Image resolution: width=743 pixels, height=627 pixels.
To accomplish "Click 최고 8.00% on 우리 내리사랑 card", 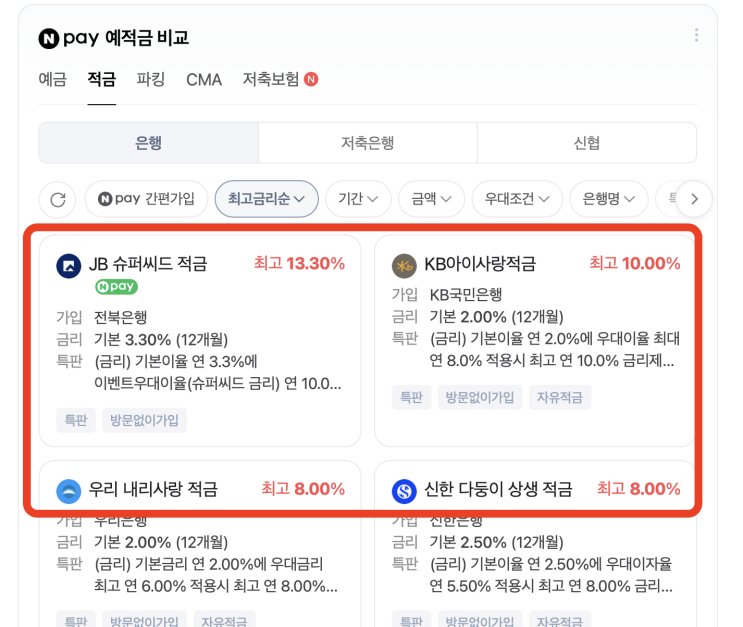I will click(303, 489).
